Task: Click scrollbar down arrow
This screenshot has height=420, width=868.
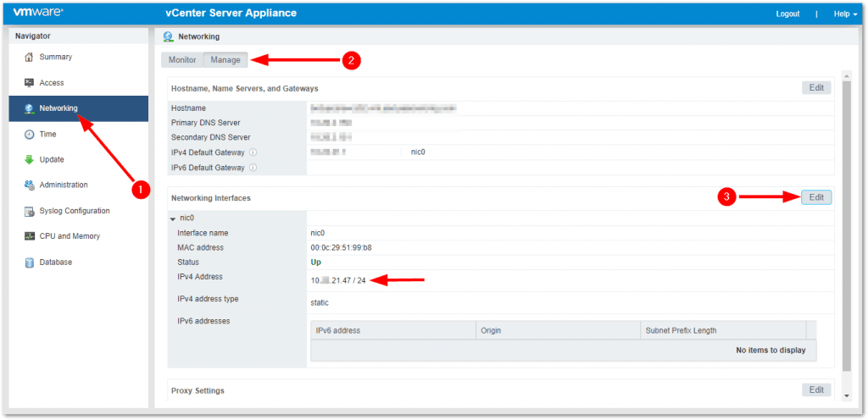Action: point(847,396)
